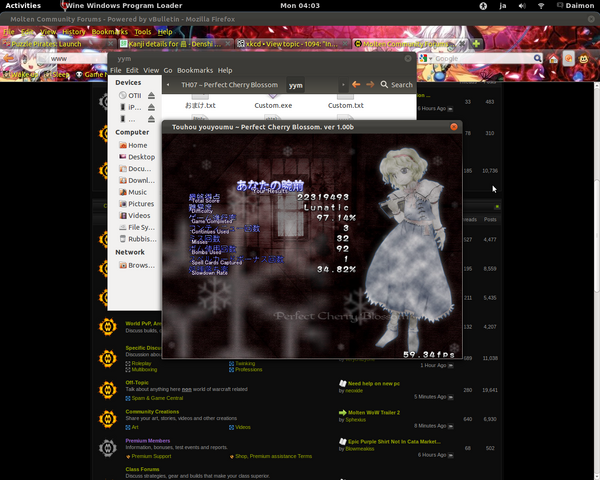Image resolution: width=600 pixels, height=480 pixels.
Task: Browse network via Brows... sidebar entry
Action: point(137,265)
